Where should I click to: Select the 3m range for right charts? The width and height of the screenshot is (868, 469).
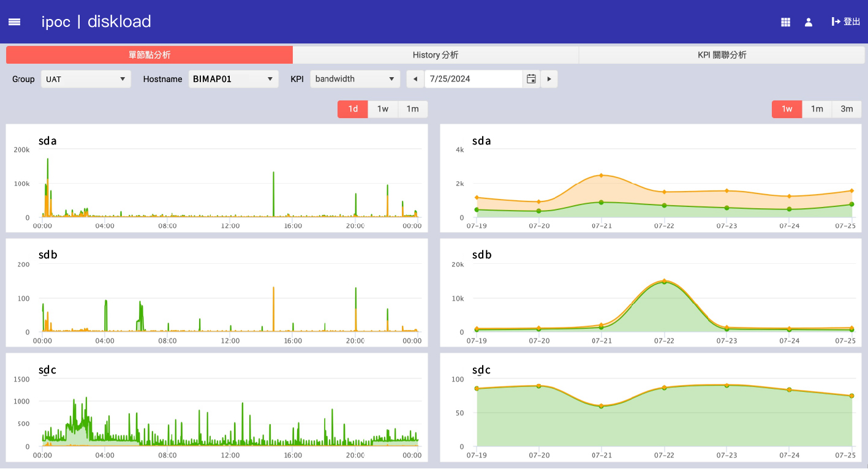[847, 109]
